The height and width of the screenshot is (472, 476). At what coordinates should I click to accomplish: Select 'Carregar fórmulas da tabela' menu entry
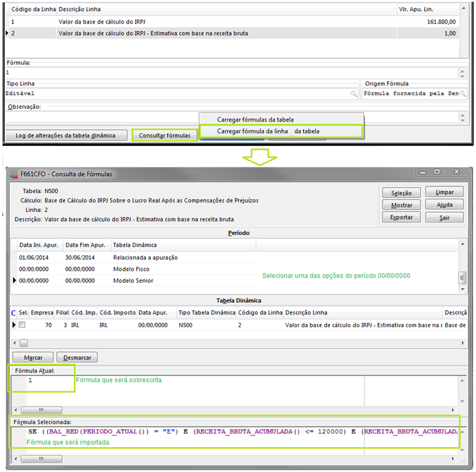pos(255,120)
